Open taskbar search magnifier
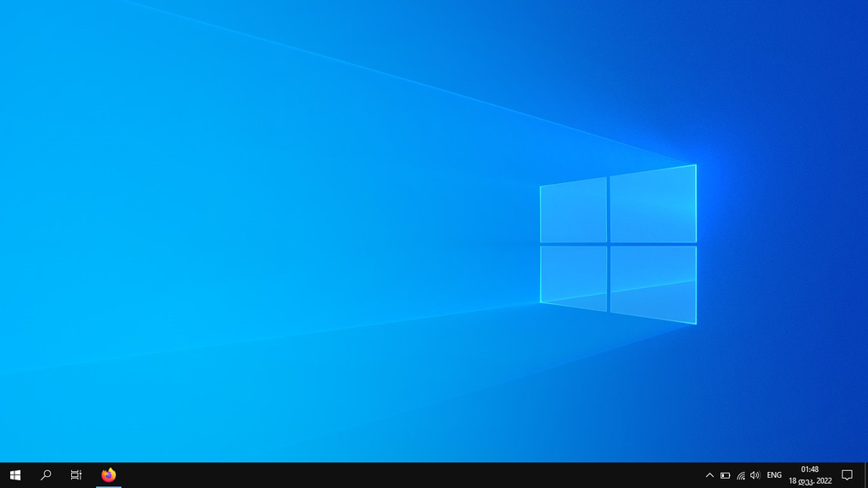The image size is (868, 488). click(x=46, y=475)
